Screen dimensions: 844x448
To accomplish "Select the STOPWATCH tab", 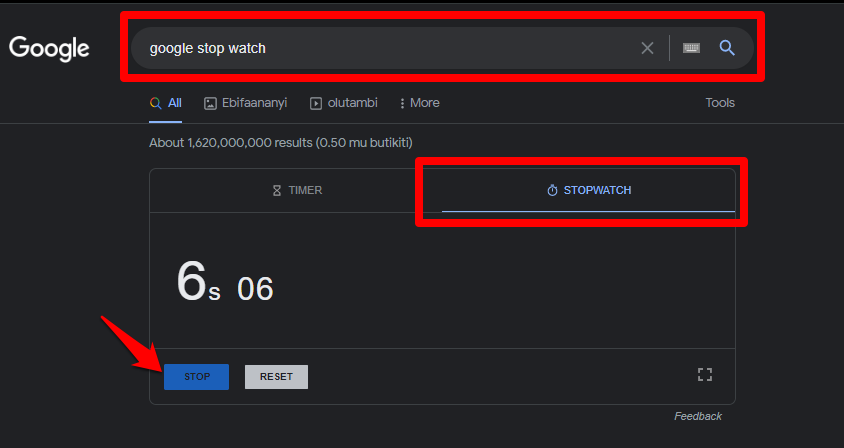I will [589, 191].
